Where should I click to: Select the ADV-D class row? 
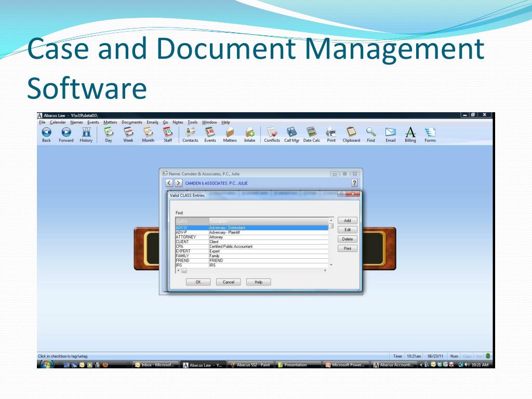coord(252,228)
